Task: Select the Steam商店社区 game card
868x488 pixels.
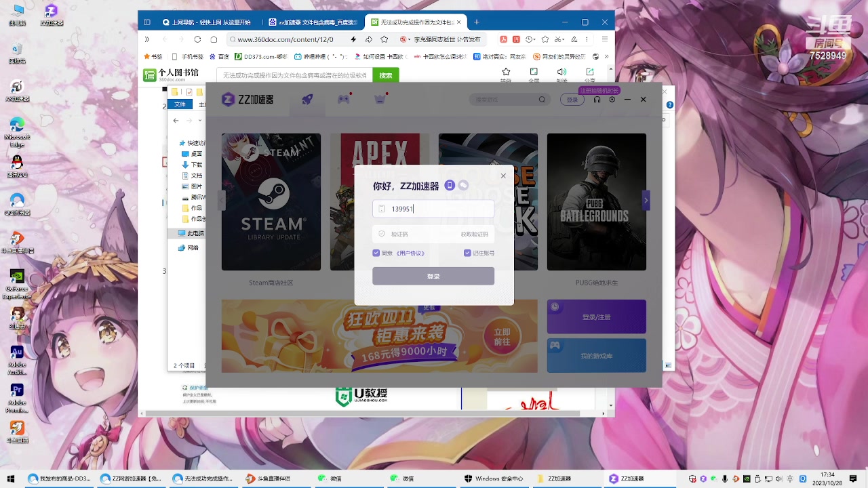Action: [x=271, y=202]
